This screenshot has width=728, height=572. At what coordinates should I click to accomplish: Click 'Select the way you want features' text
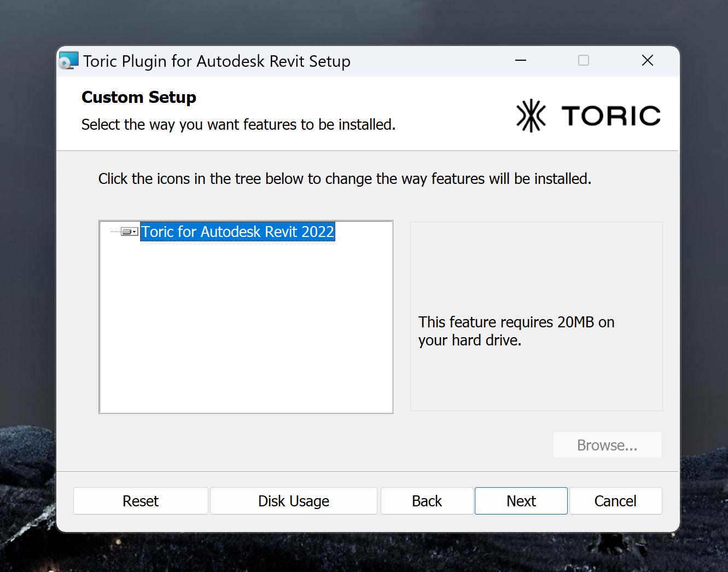coord(238,125)
